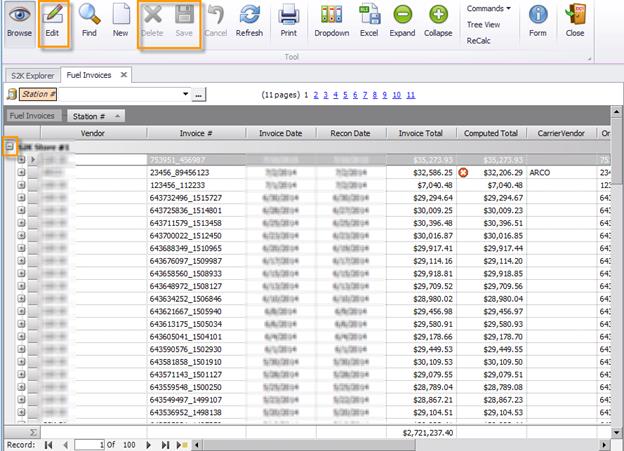The width and height of the screenshot is (624, 451).
Task: Click the ReCalc command
Action: click(479, 40)
